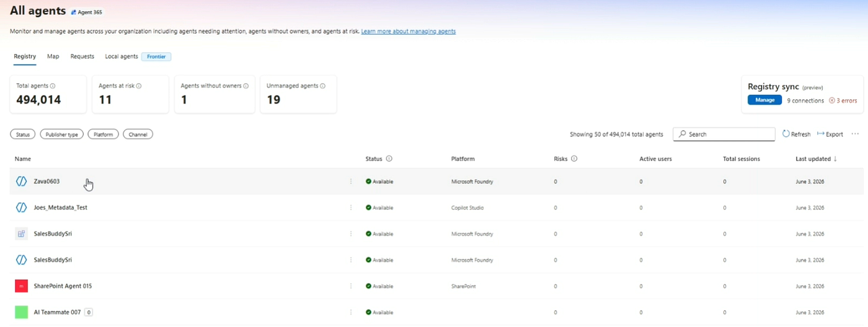Switch to the Map tab

53,56
